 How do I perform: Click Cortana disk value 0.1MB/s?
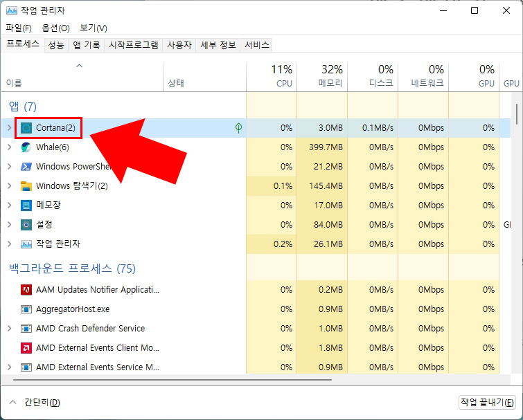point(378,128)
